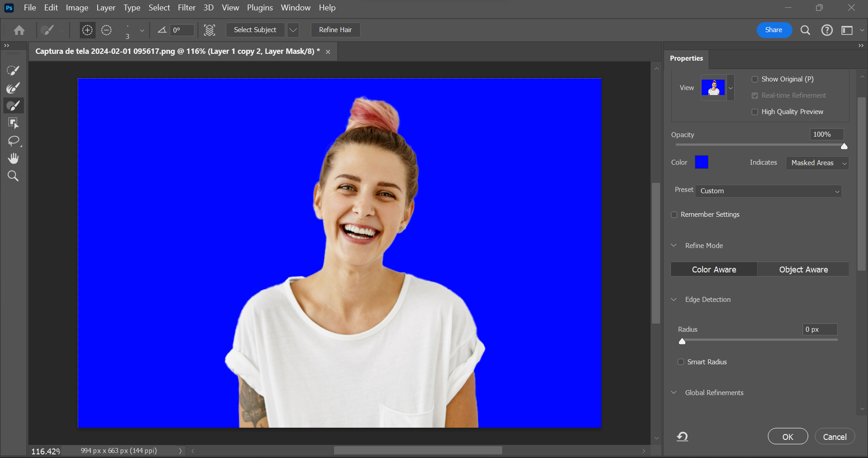The height and width of the screenshot is (458, 868).
Task: Select the Zoom tool
Action: coord(13,176)
